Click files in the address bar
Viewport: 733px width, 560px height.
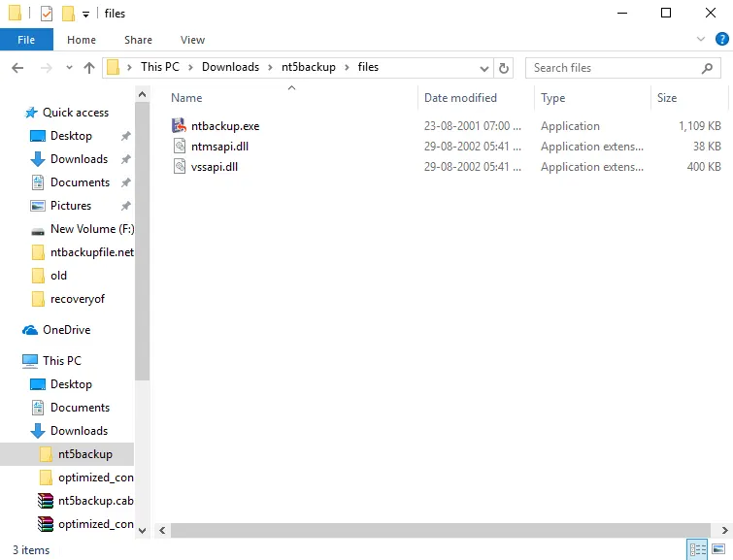[x=368, y=67]
